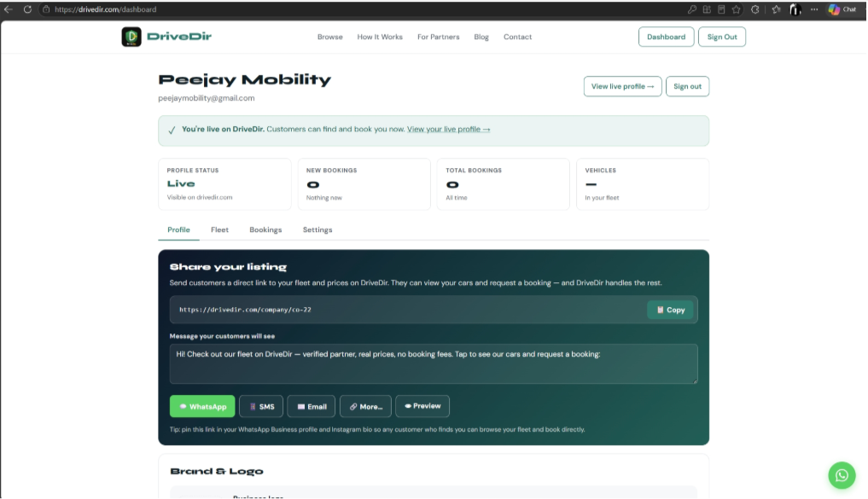Open the More… sharing options

tap(365, 407)
